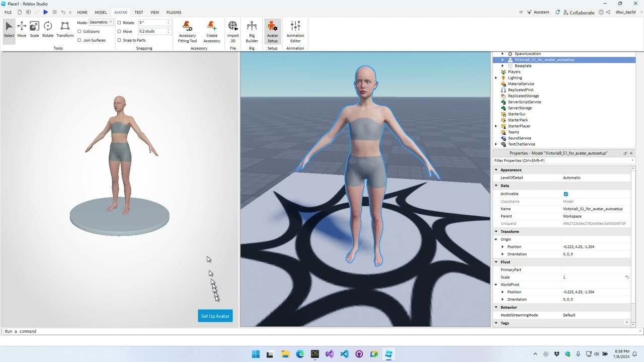The height and width of the screenshot is (362, 644).
Task: Enable the Snap to Parts checkbox
Action: pyautogui.click(x=119, y=40)
